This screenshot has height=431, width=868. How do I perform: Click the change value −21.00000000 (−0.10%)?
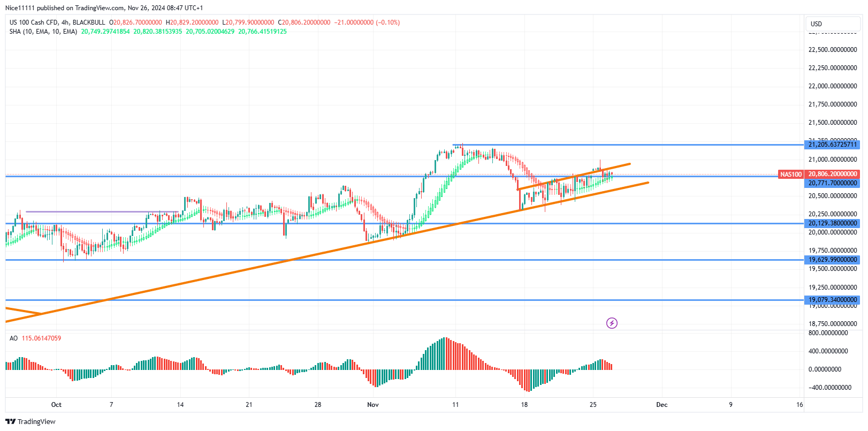367,22
